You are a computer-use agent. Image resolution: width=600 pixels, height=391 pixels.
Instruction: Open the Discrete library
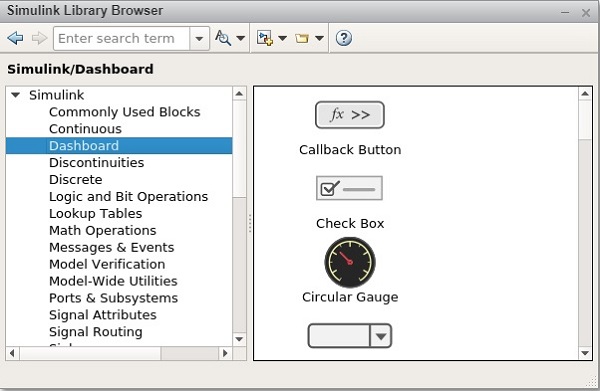coord(76,179)
